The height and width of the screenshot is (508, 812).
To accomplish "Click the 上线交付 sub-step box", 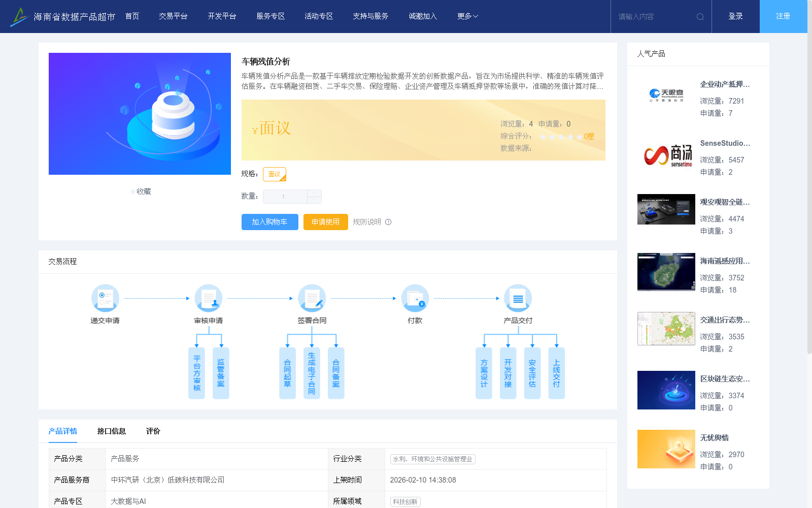I will pyautogui.click(x=557, y=373).
